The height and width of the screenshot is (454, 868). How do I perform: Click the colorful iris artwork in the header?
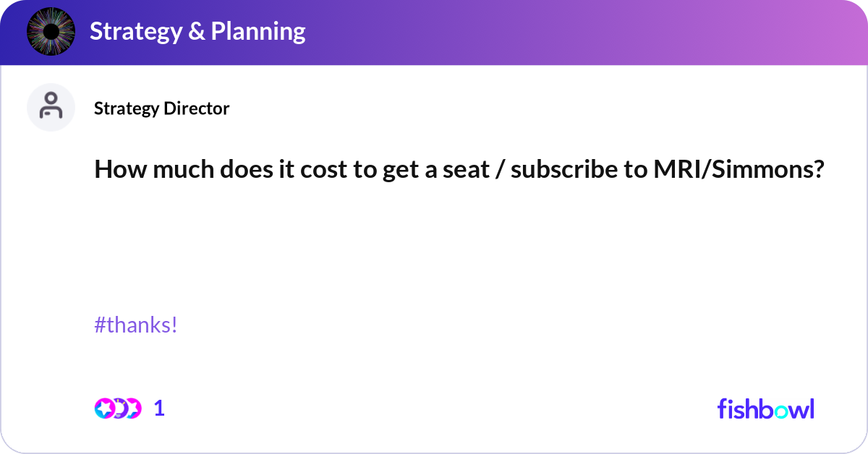click(50, 32)
